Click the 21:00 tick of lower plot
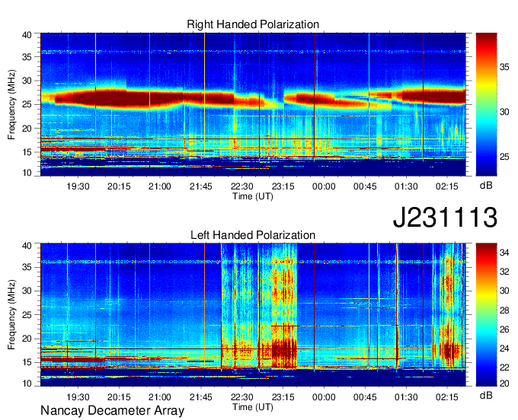Viewport: 518px width, 420px height. 160,397
